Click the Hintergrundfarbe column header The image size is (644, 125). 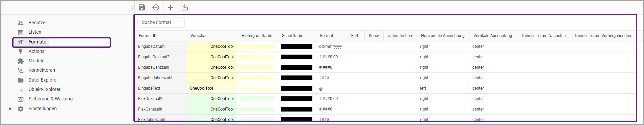tap(257, 36)
